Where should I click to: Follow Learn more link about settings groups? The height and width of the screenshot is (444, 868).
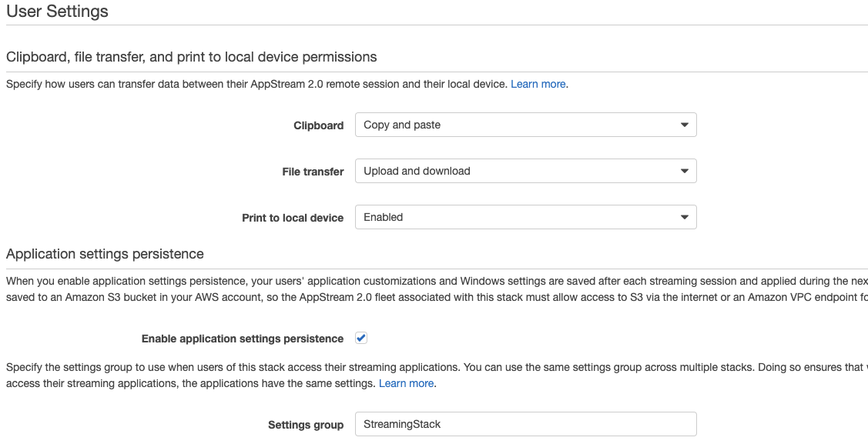pos(407,383)
